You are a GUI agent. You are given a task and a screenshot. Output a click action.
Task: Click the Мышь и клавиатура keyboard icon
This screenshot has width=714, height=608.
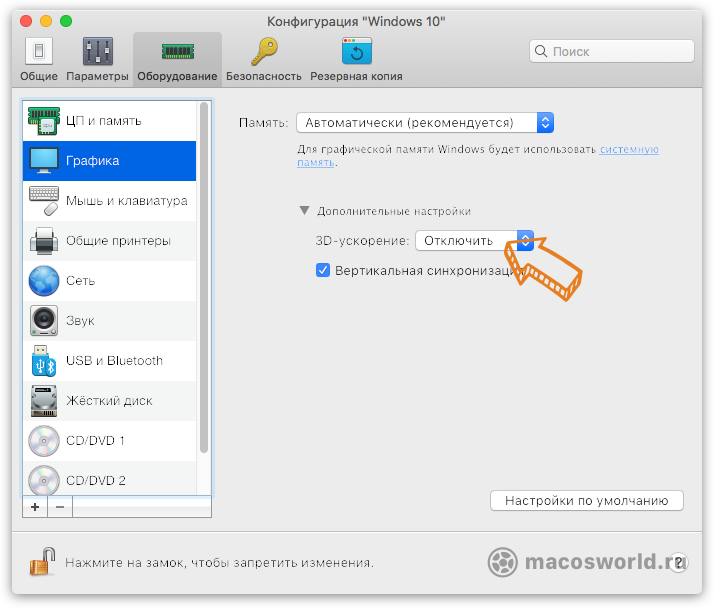44,200
